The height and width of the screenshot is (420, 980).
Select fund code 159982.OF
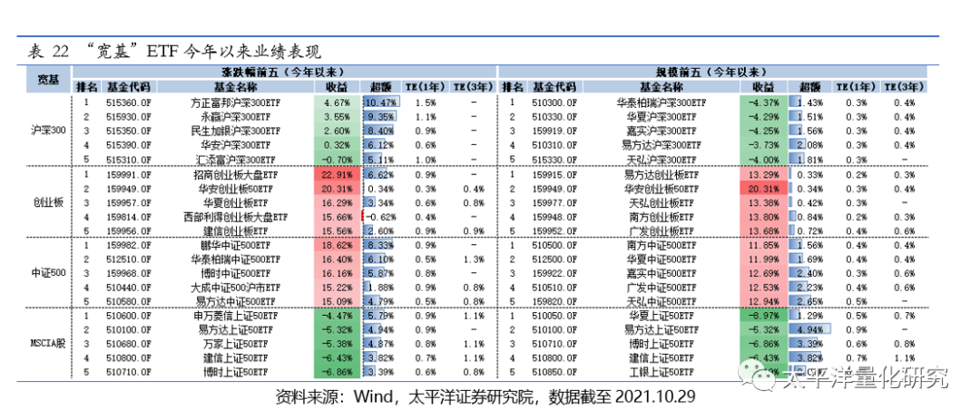coord(128,246)
